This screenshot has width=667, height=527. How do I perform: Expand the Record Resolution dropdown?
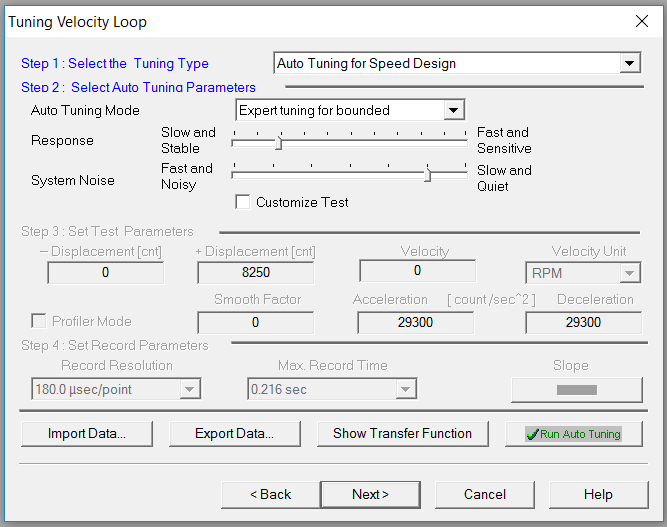tap(189, 389)
